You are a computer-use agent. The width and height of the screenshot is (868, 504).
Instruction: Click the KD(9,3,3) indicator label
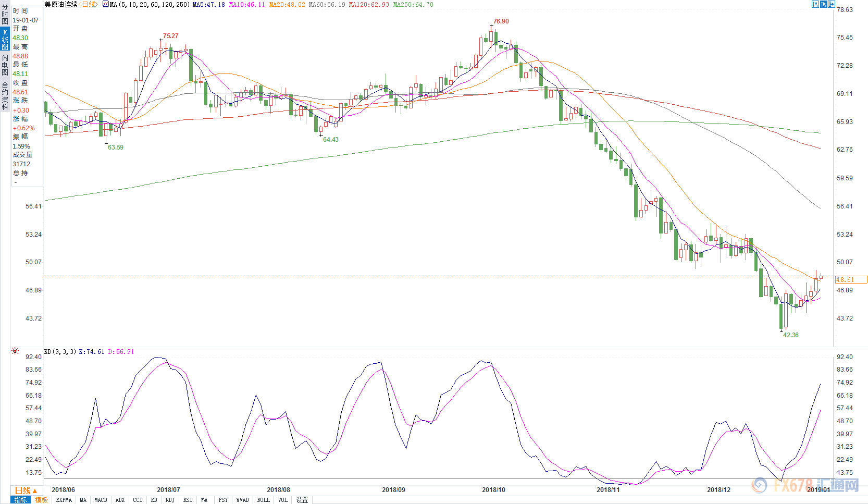coord(60,352)
